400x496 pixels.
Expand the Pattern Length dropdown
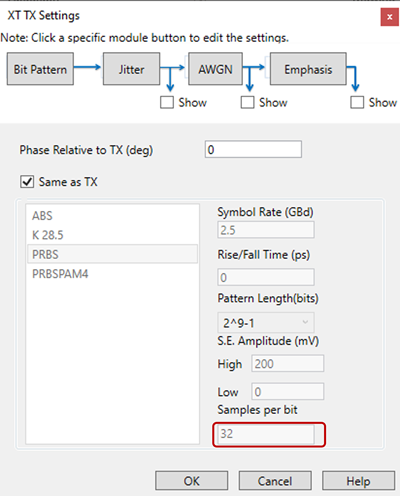(266, 323)
